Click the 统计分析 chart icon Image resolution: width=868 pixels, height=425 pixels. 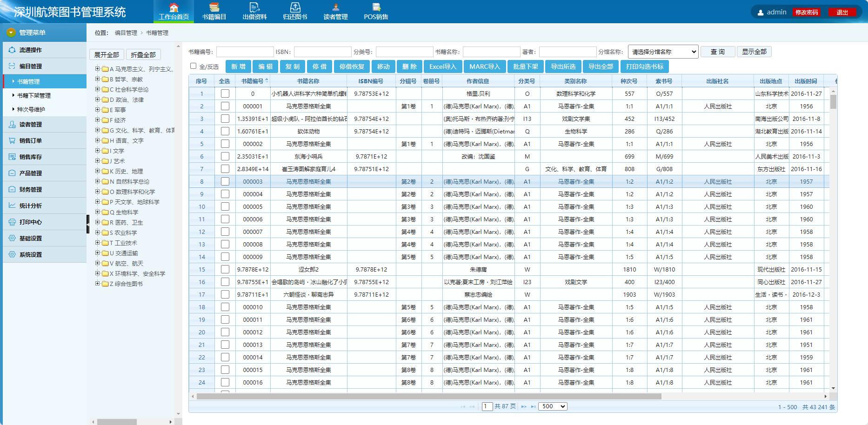[12, 206]
